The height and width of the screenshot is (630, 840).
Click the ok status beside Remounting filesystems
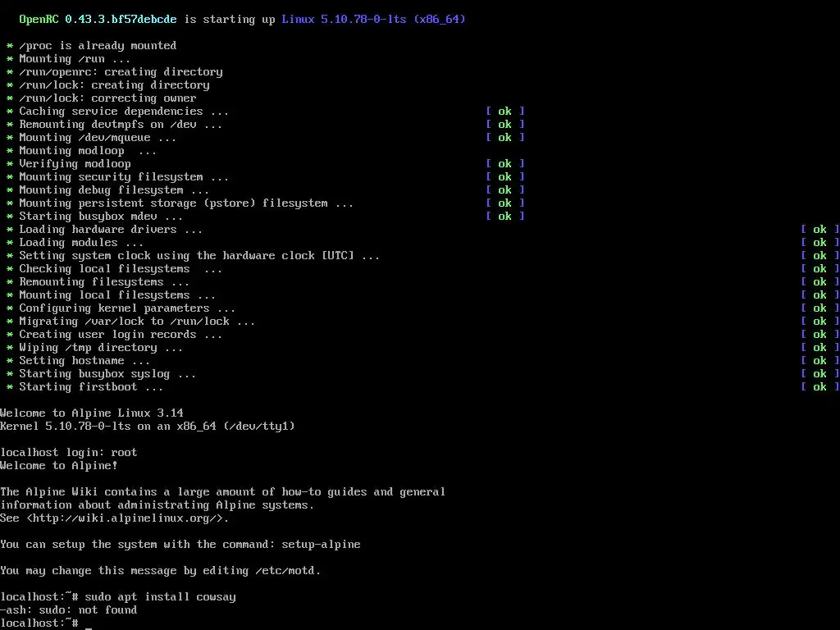[819, 282]
